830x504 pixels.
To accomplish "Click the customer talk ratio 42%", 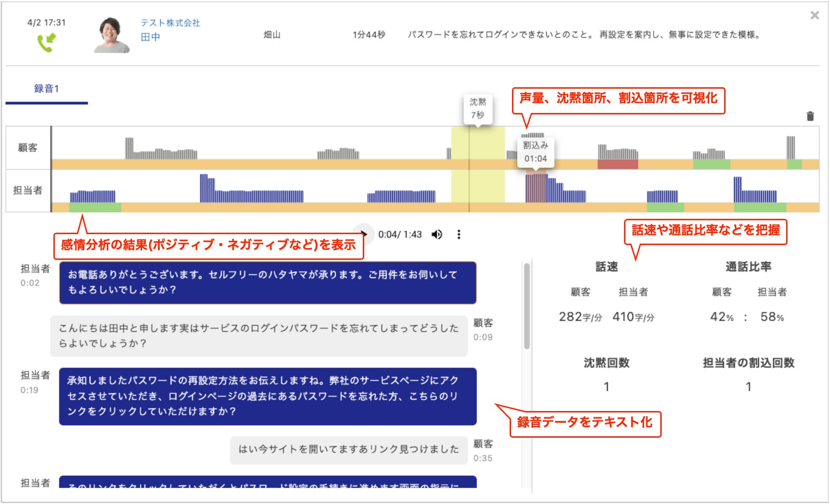I will [722, 317].
